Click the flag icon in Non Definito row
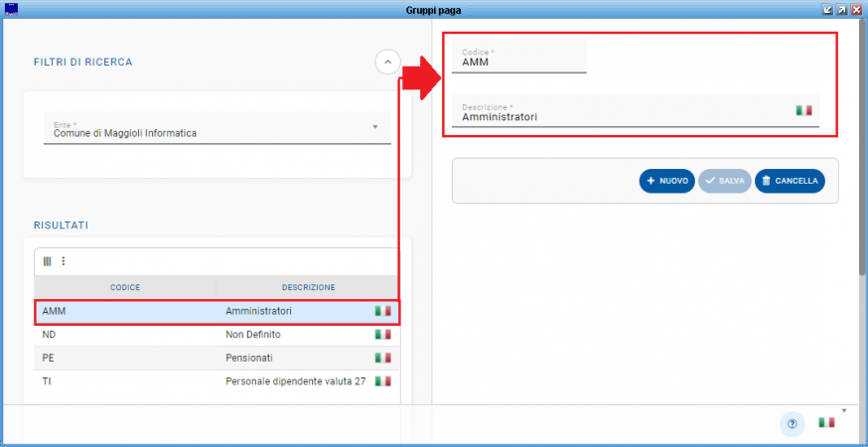 [383, 335]
